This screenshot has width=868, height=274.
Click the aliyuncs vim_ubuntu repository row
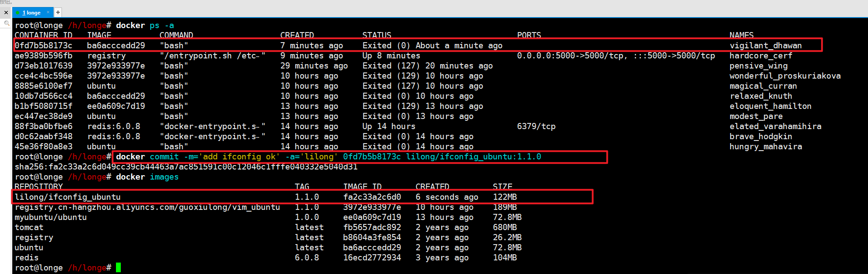pyautogui.click(x=147, y=207)
